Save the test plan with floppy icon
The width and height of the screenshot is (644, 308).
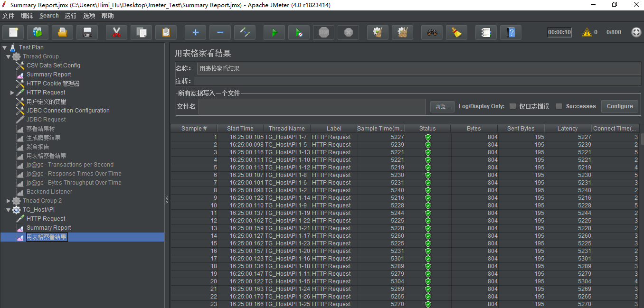pyautogui.click(x=87, y=32)
